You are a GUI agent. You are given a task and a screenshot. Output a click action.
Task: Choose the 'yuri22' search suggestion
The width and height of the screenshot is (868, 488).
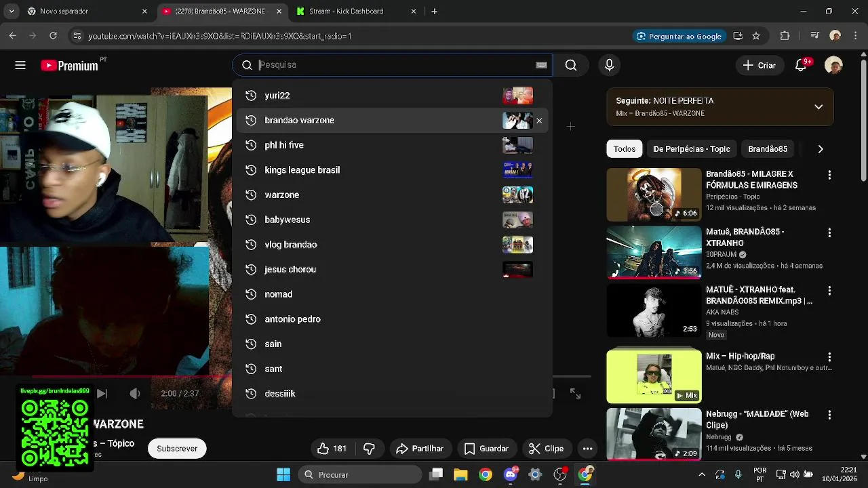click(392, 96)
